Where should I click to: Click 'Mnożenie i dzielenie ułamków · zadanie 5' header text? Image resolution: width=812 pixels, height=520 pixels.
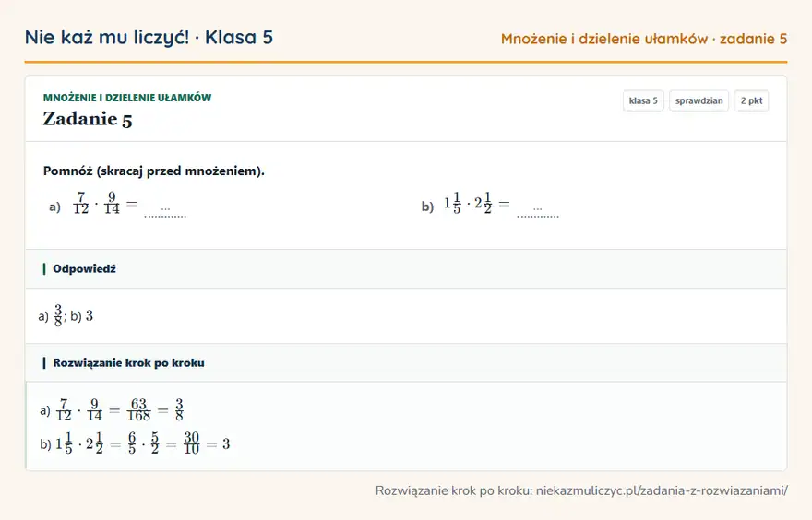(644, 40)
